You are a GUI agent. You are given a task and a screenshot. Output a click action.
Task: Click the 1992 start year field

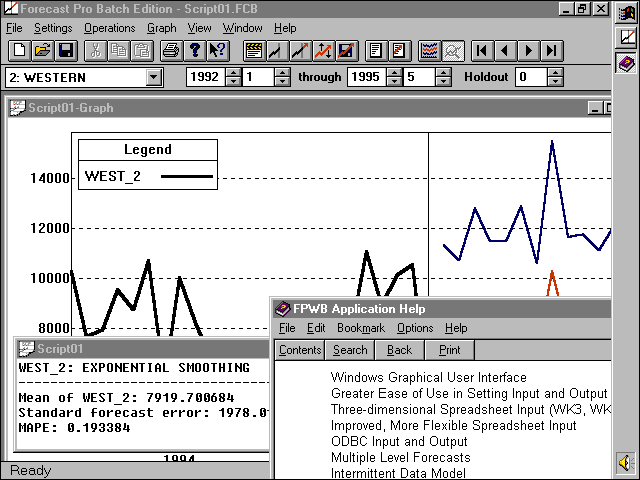[x=206, y=77]
